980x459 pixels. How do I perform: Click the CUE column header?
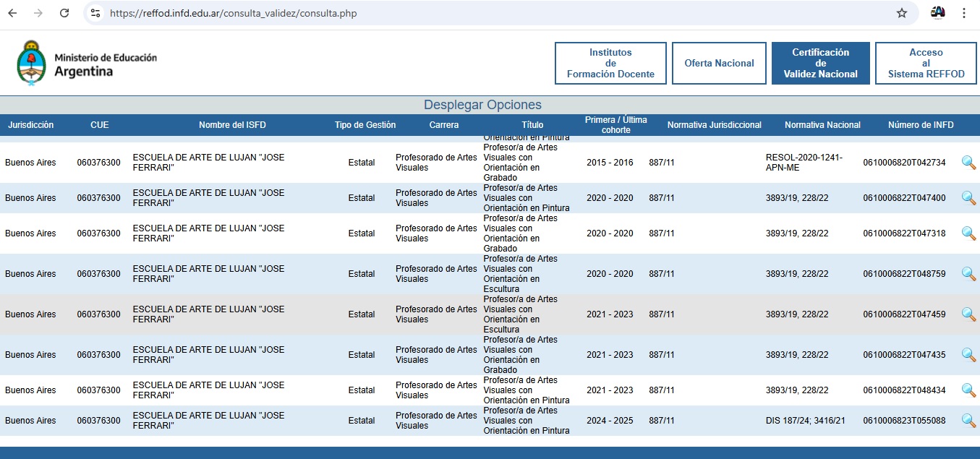(x=100, y=125)
